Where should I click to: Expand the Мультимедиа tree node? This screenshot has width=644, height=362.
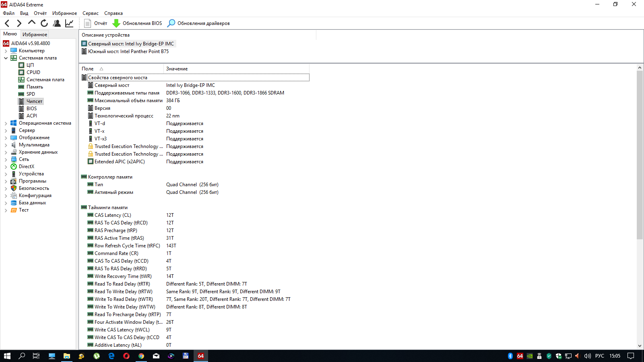click(x=6, y=145)
